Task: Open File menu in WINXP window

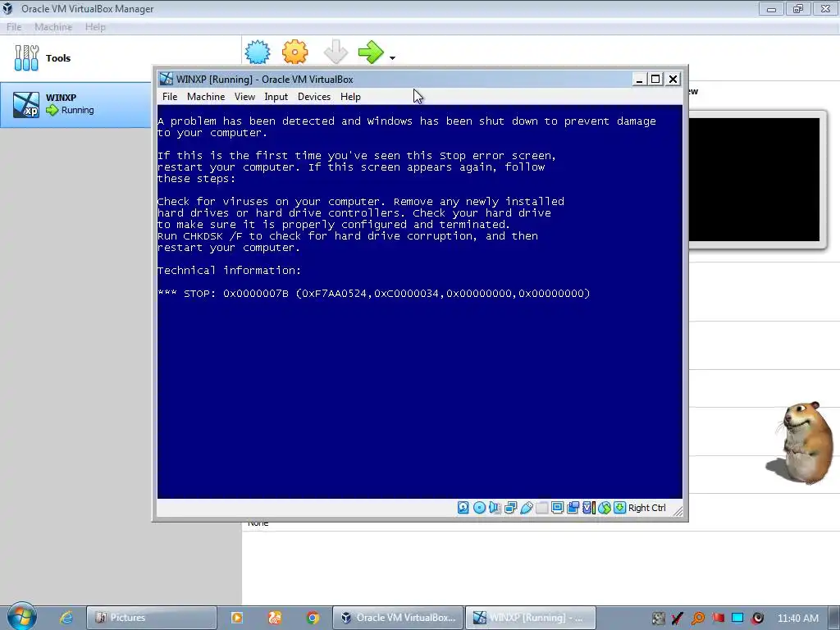Action: tap(170, 97)
